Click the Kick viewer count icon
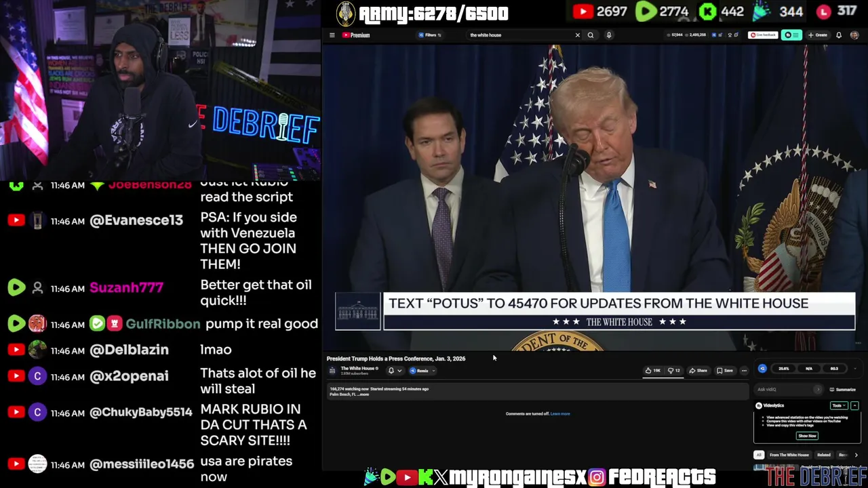This screenshot has width=868, height=488. click(707, 12)
